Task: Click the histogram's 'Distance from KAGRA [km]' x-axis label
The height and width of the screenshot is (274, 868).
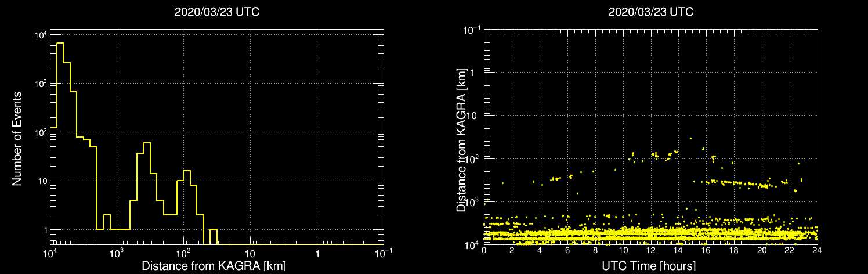Action: [214, 266]
